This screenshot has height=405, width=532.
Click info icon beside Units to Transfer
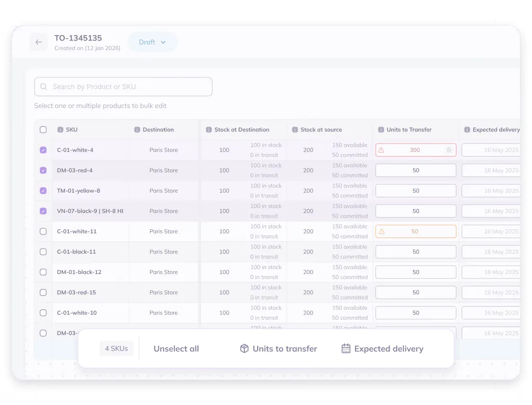click(x=381, y=130)
